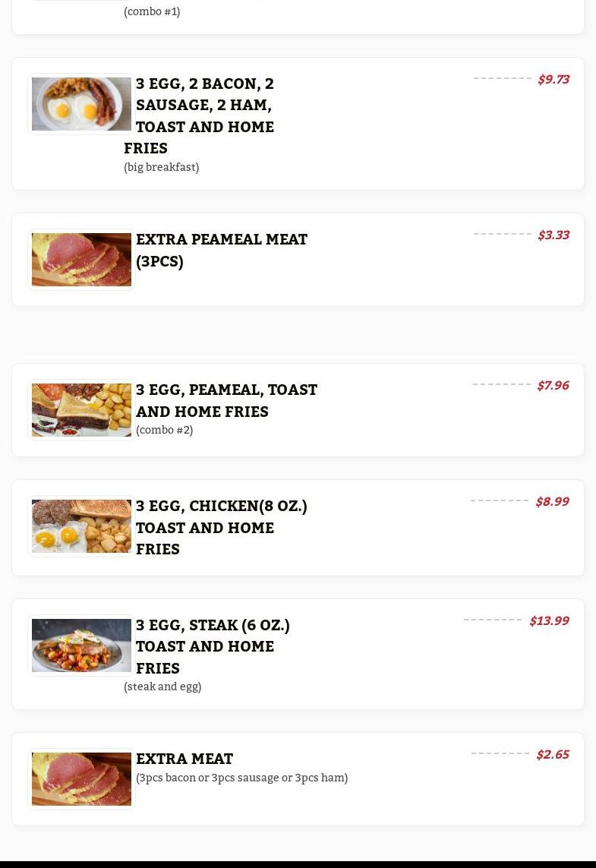
Task: Click the 3 Egg, Steak (6 oz.) heading
Action: click(213, 645)
